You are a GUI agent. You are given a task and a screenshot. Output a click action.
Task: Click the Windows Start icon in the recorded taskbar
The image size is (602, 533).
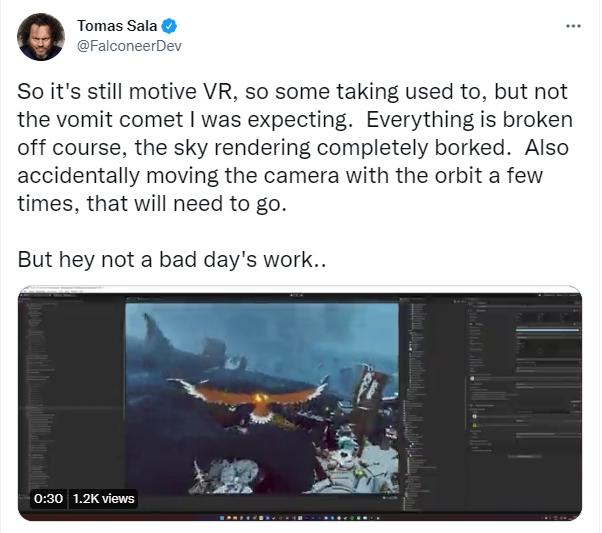pos(222,518)
